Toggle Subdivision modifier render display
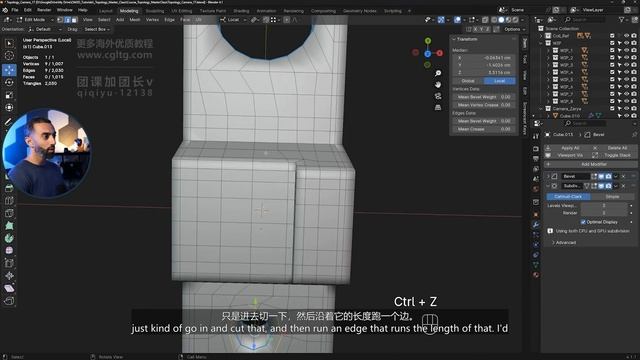640x360 pixels. [x=609, y=186]
